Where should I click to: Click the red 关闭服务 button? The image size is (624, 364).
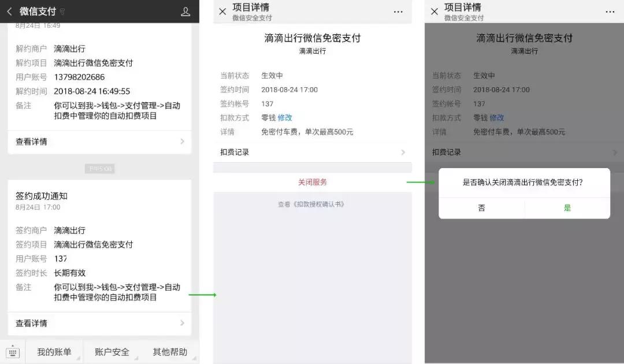[x=313, y=181]
